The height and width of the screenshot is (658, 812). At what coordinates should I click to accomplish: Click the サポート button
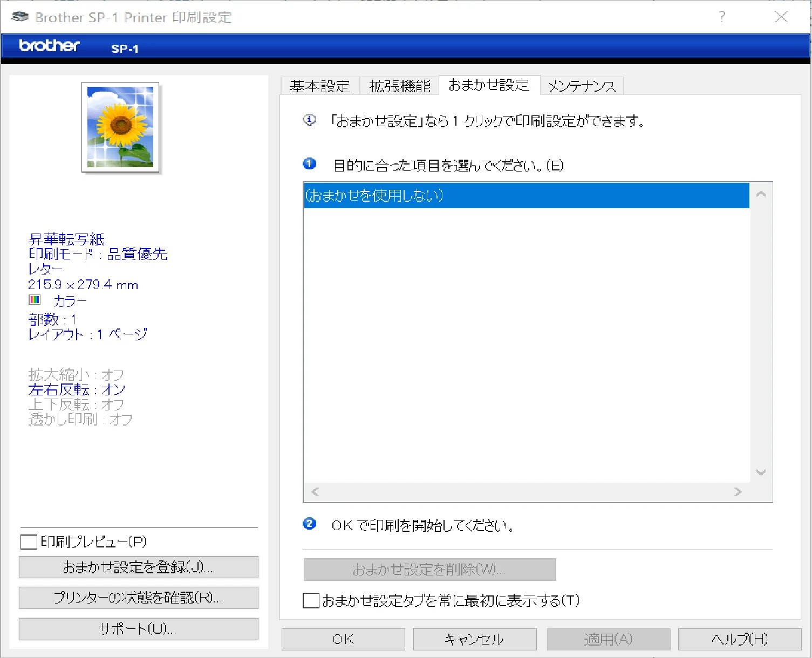click(139, 629)
